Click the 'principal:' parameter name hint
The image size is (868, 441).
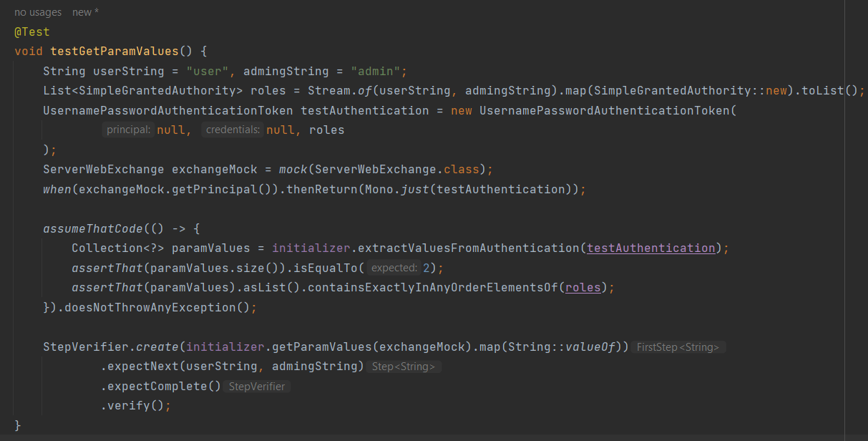129,130
